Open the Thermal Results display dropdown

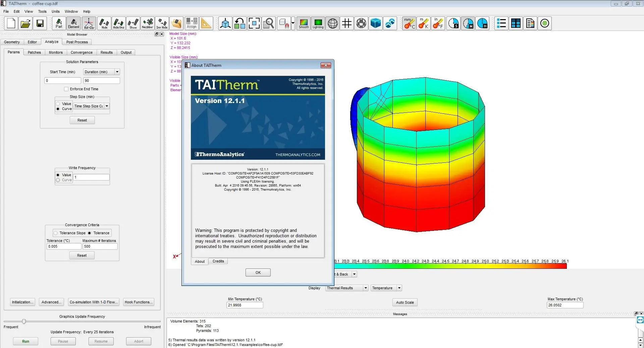point(347,288)
